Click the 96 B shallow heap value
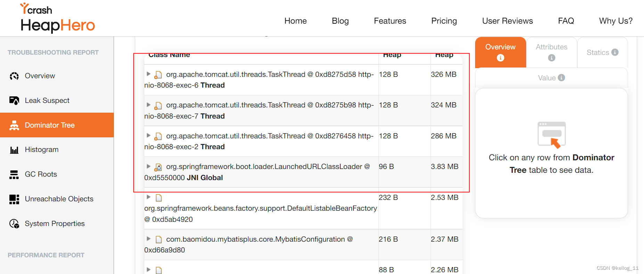The height and width of the screenshot is (274, 644). pos(386,167)
